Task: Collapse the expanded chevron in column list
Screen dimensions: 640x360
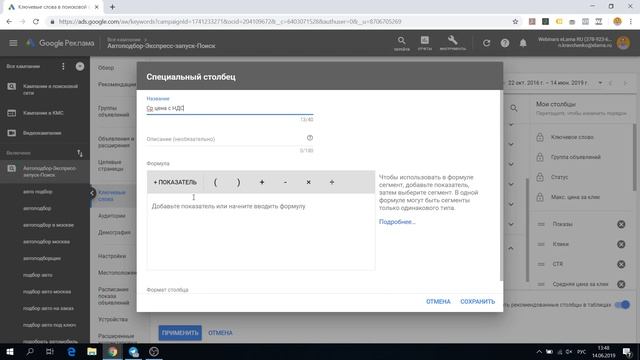Action: point(511,248)
